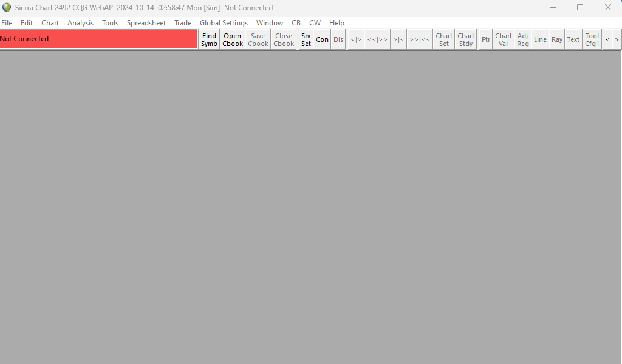Click the <<|>> bar spacing icon
The width and height of the screenshot is (622, 364).
377,39
